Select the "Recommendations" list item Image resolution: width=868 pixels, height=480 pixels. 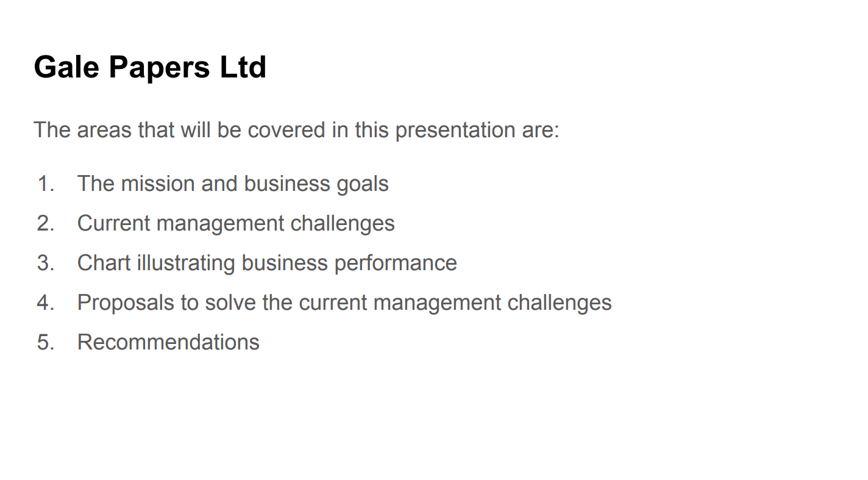coord(168,342)
